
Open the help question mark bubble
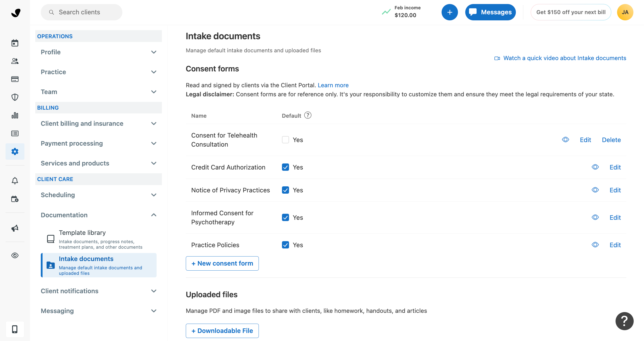coord(624,321)
